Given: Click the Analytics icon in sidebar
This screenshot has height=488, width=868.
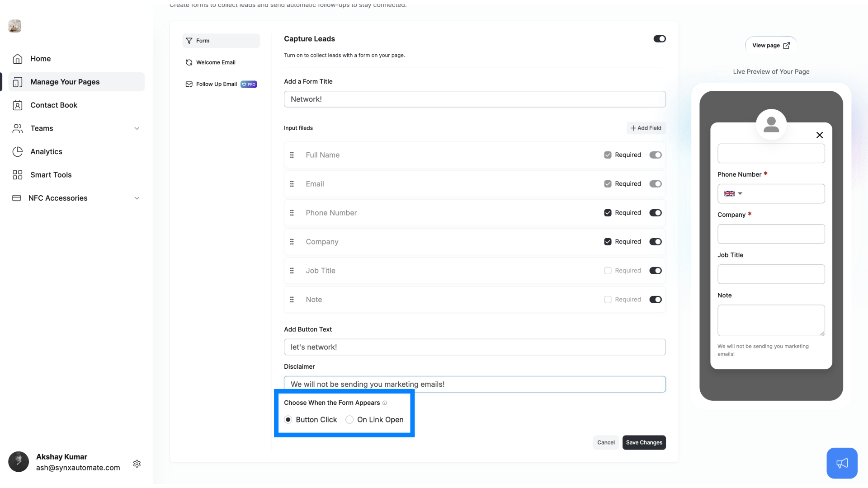Looking at the screenshot, I should [17, 151].
